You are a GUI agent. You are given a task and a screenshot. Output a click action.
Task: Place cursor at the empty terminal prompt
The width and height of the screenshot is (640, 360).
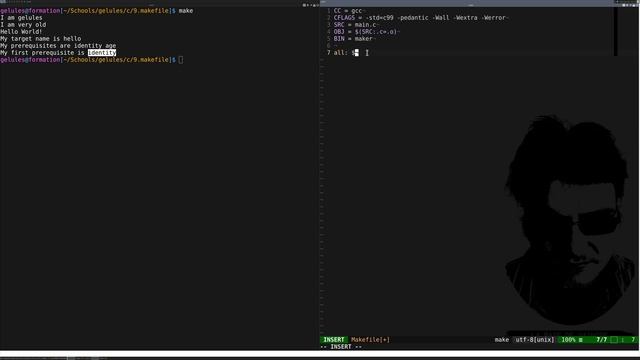pyautogui.click(x=181, y=60)
